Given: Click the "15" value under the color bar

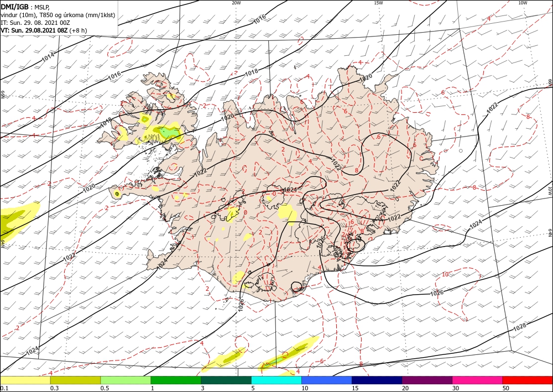Looking at the screenshot, I should click(x=355, y=388).
